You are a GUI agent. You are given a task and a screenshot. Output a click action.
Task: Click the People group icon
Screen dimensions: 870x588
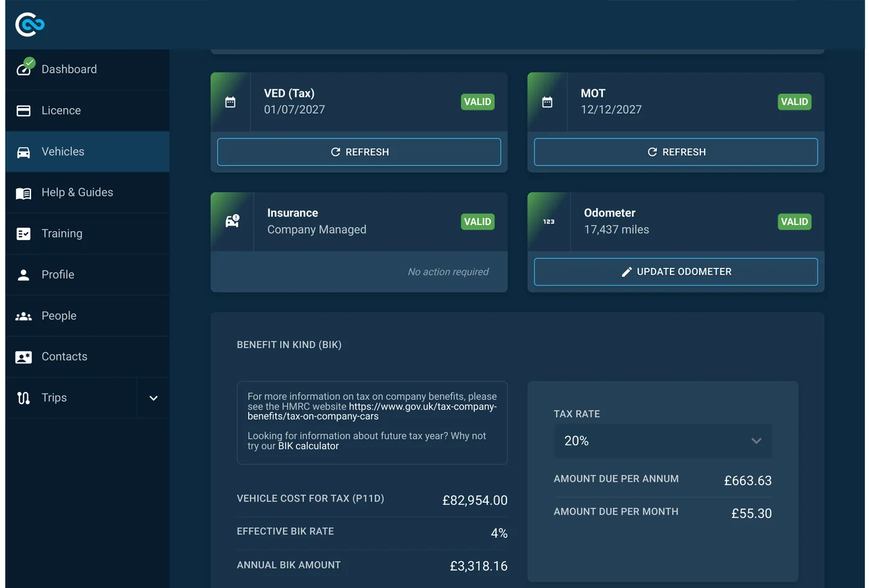click(x=24, y=316)
